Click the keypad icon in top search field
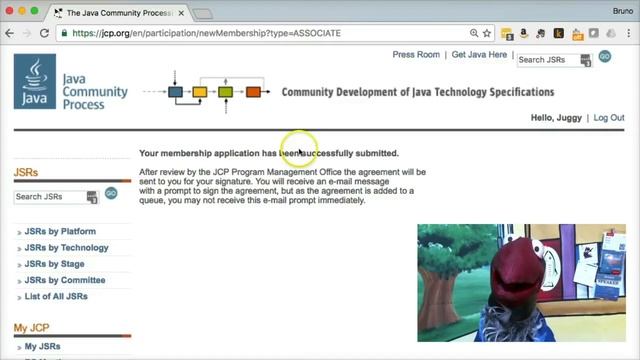The height and width of the screenshot is (360, 640). [x=586, y=60]
